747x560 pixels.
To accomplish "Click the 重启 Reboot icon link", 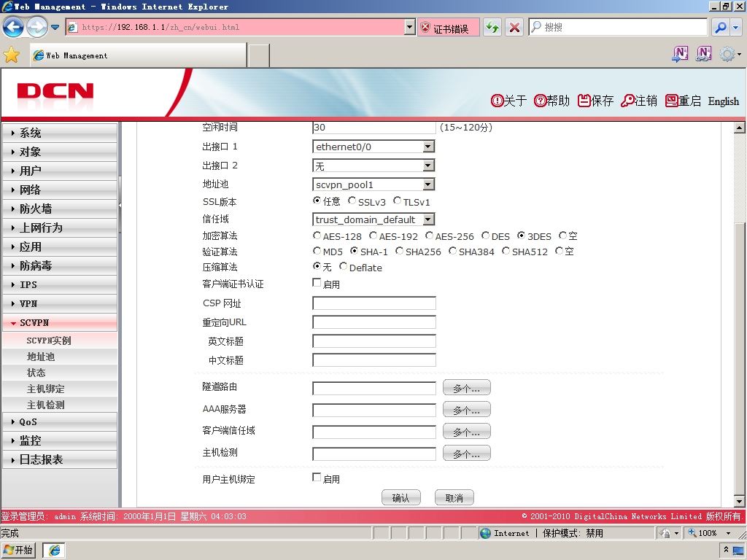I will click(x=683, y=101).
